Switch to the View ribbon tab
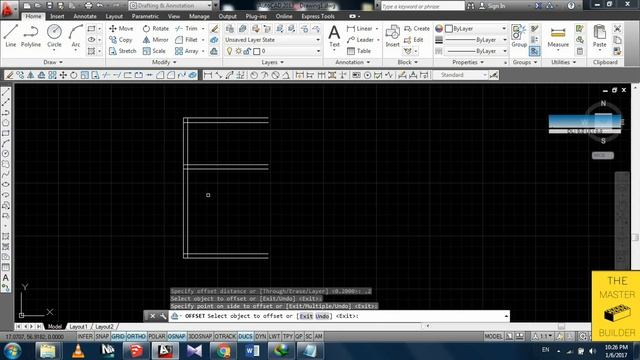The width and height of the screenshot is (640, 360). 174,16
